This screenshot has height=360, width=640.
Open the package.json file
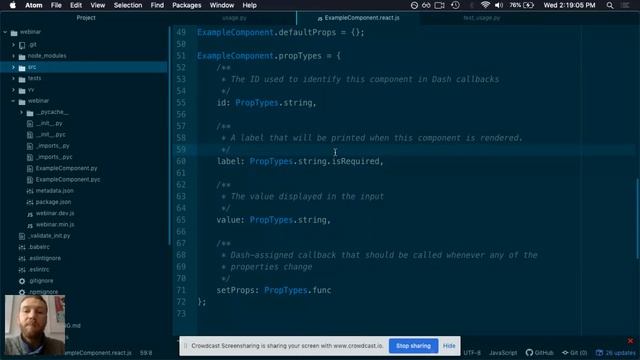pos(53,202)
